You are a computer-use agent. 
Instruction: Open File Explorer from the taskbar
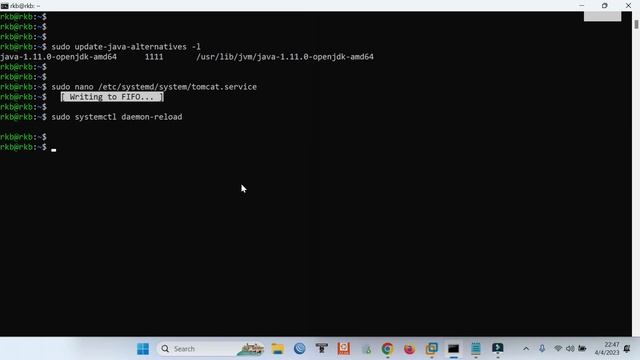(278, 349)
